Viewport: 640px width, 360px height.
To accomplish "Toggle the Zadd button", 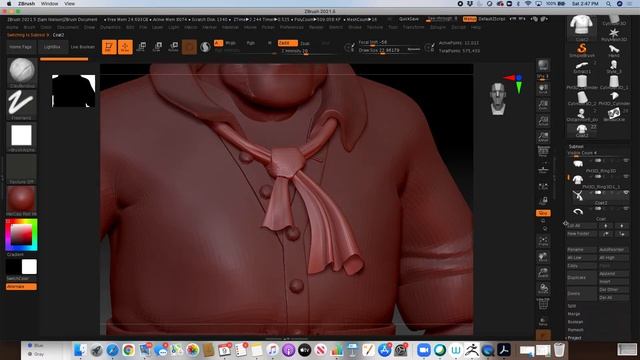I will tap(287, 43).
